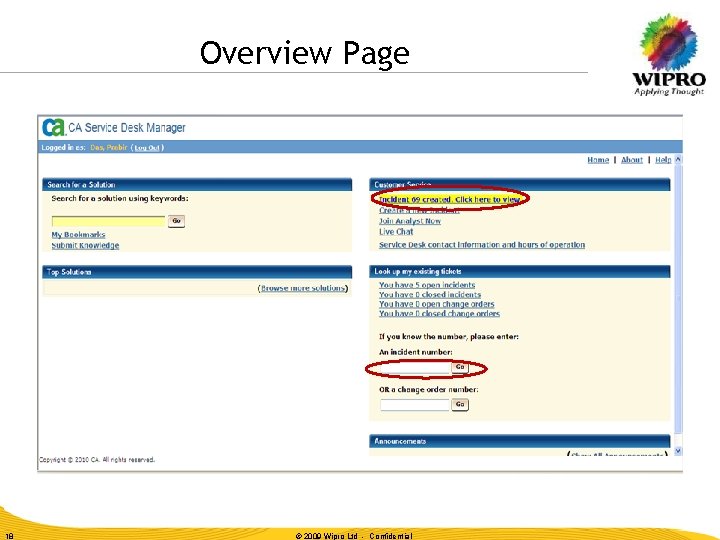Click Go next to change order number
The width and height of the screenshot is (720, 540).
click(x=460, y=405)
